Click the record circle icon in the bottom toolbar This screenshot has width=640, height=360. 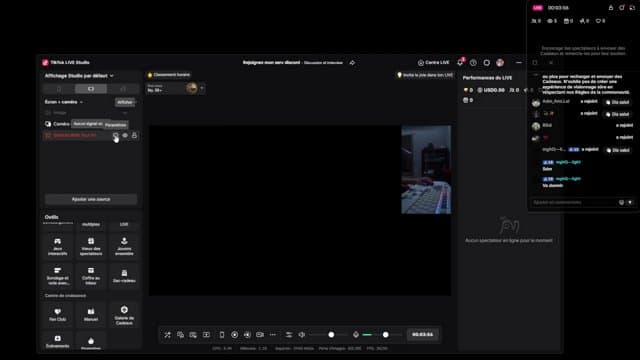(235, 335)
